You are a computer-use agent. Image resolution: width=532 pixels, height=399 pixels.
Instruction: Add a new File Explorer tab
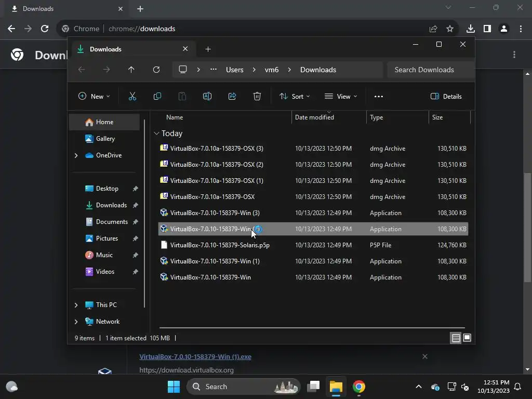pyautogui.click(x=208, y=49)
